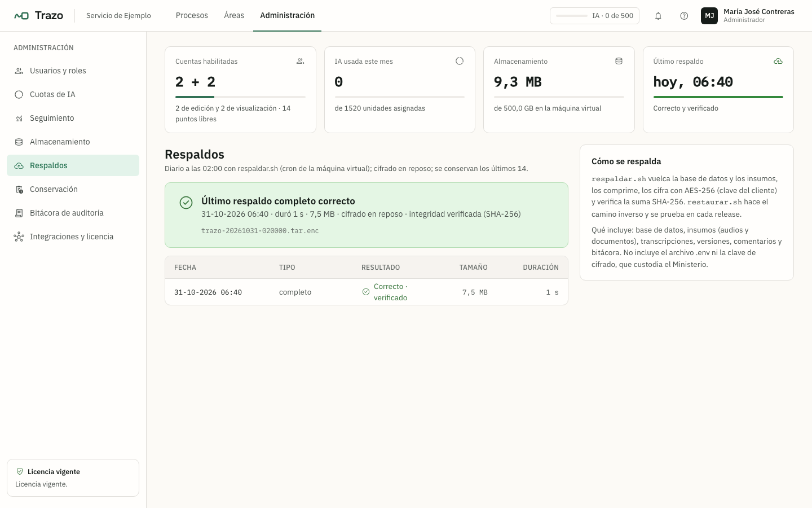812x508 pixels.
Task: Navigate to Seguimiento
Action: pyautogui.click(x=73, y=118)
